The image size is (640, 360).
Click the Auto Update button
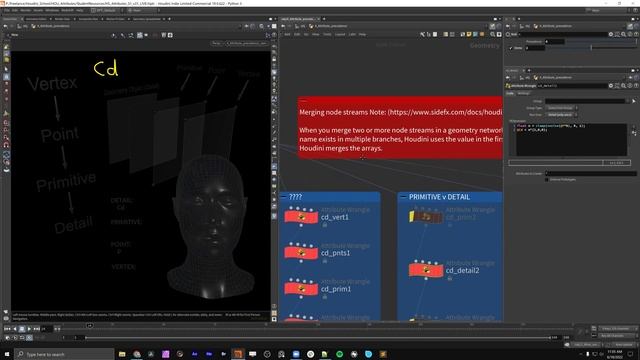click(x=622, y=344)
